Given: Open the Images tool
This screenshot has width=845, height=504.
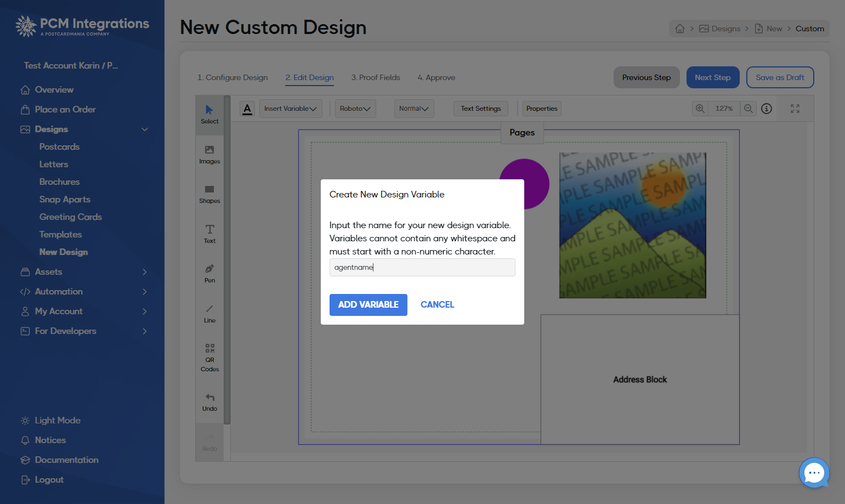Looking at the screenshot, I should 209,155.
